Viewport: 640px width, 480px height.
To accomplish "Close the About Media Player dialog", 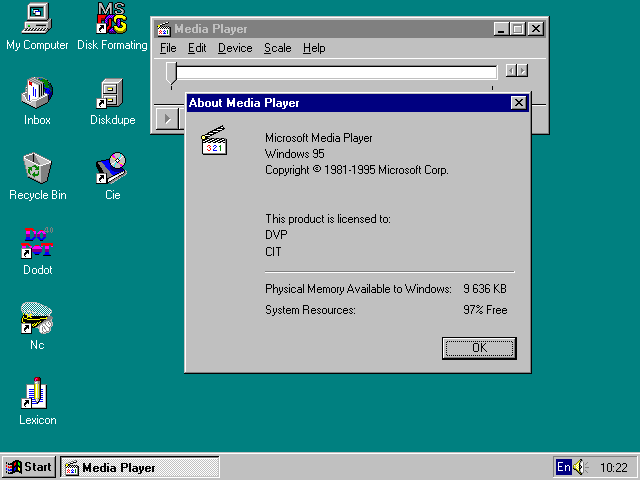I will click(x=518, y=103).
